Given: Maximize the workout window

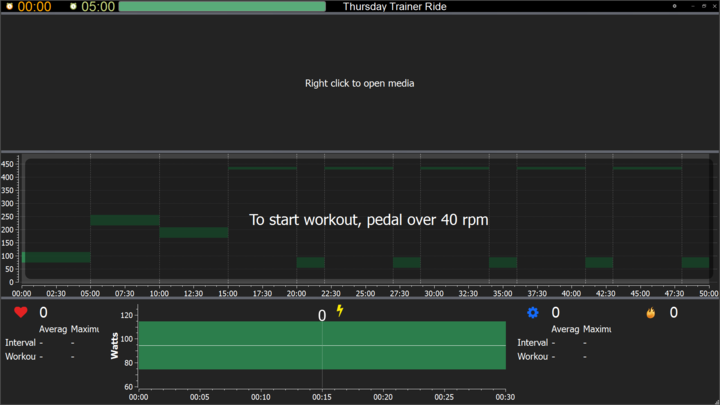Looking at the screenshot, I should pyautogui.click(x=703, y=6).
